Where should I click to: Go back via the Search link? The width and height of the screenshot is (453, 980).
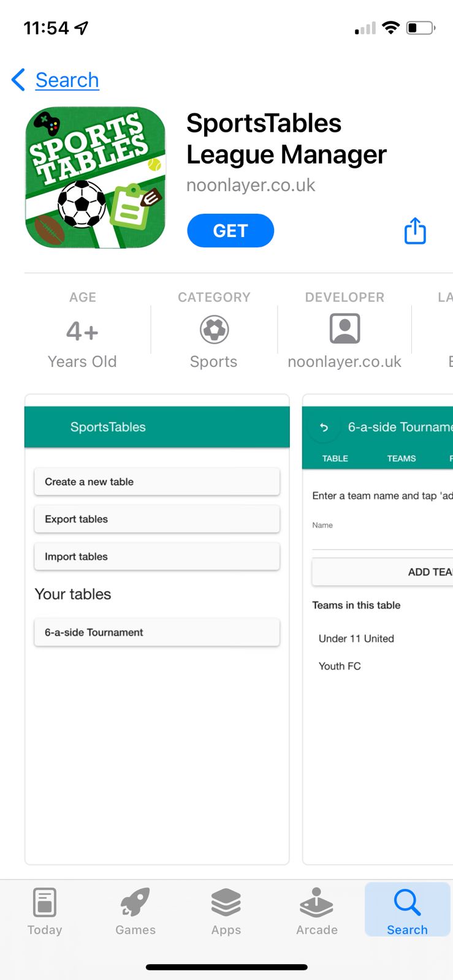67,80
